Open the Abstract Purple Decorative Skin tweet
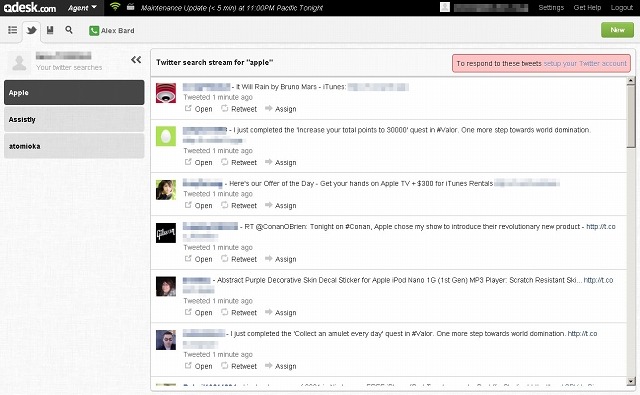This screenshot has width=640, height=395. [x=199, y=313]
